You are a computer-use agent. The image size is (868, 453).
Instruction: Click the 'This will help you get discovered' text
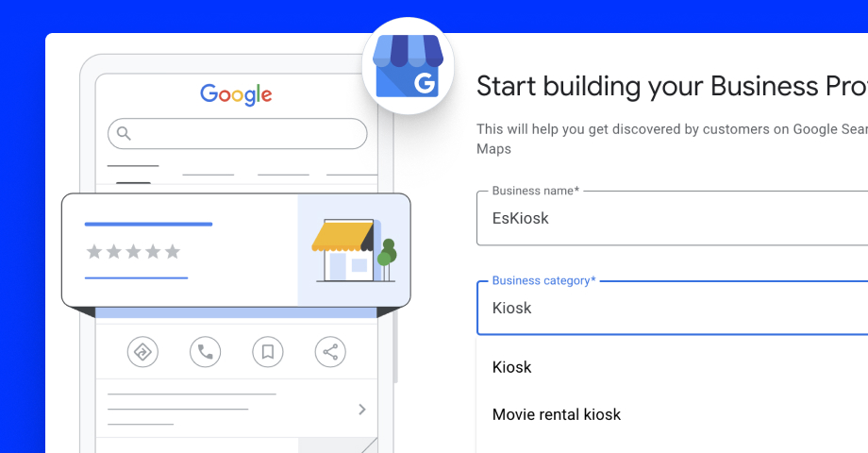672,139
